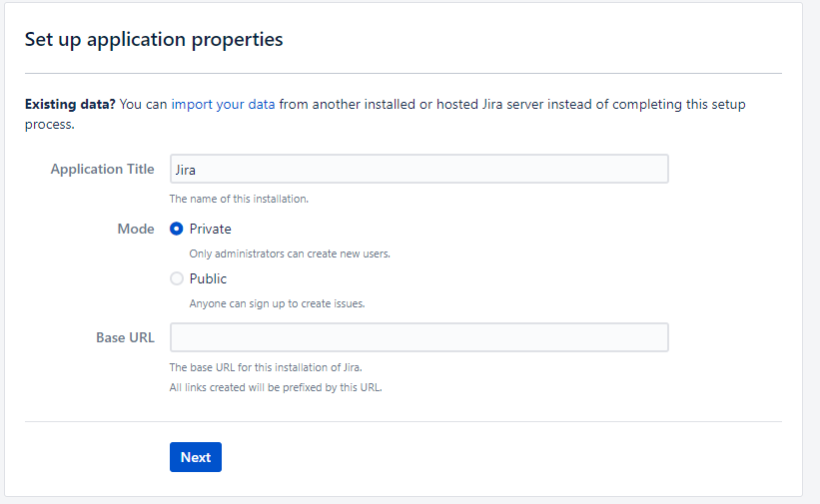Image resolution: width=820 pixels, height=504 pixels.
Task: Select the Public mode radio button
Action: point(176,278)
